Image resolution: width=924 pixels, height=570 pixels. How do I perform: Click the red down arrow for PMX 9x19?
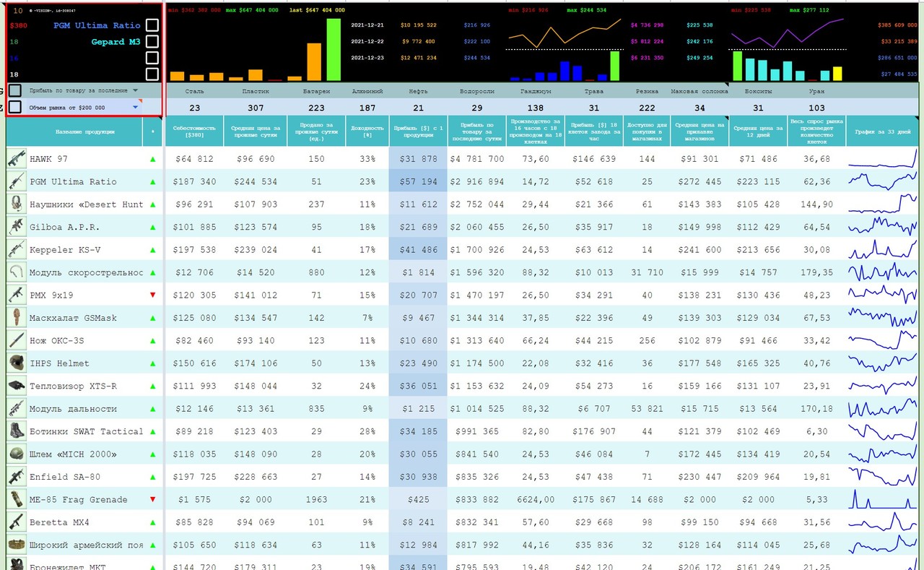coord(152,295)
